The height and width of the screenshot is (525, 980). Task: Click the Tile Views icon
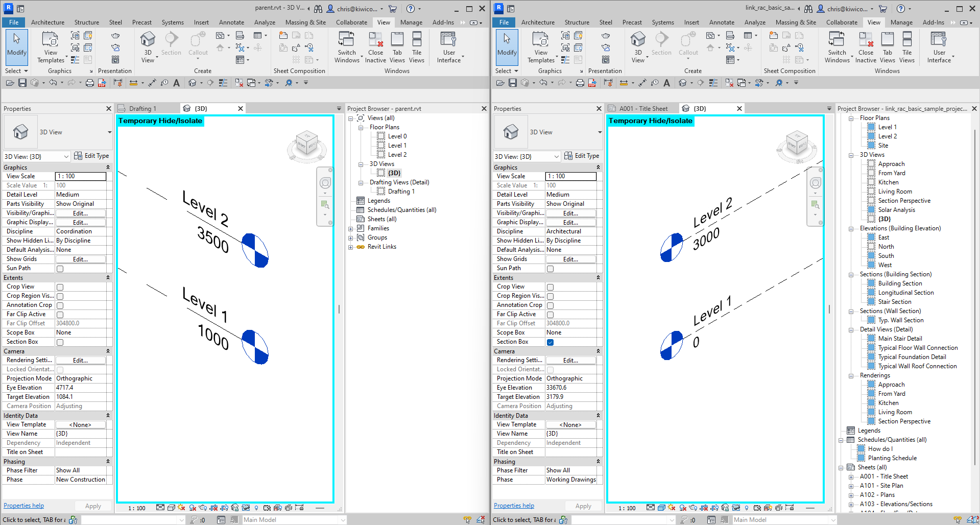[417, 46]
